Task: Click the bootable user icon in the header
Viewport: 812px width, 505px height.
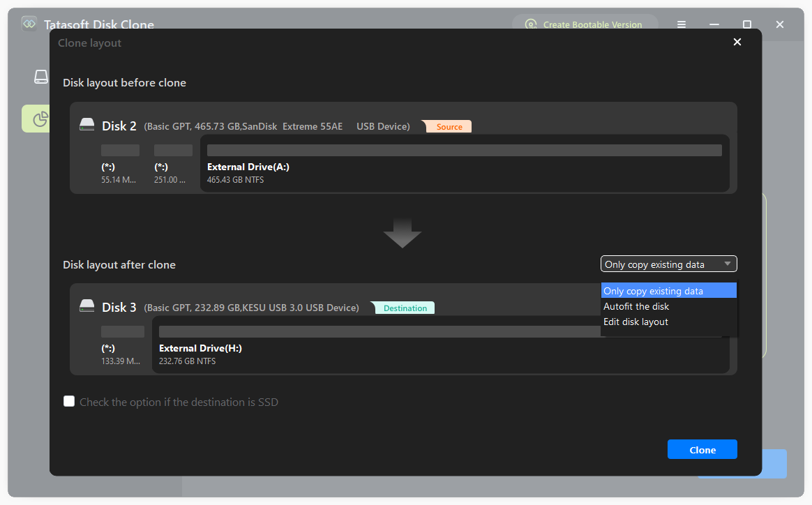Action: click(x=531, y=24)
